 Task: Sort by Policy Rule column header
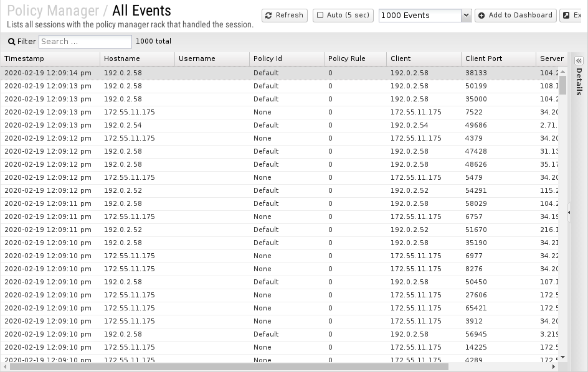point(355,59)
